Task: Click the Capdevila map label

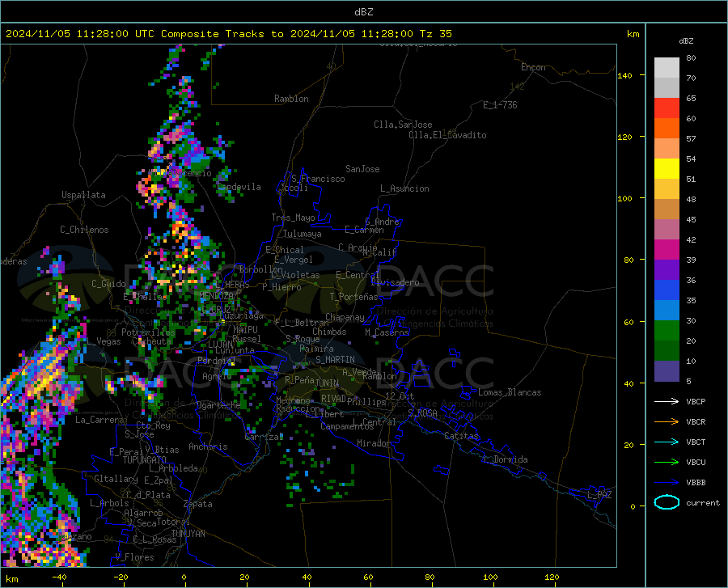Action: tap(239, 187)
